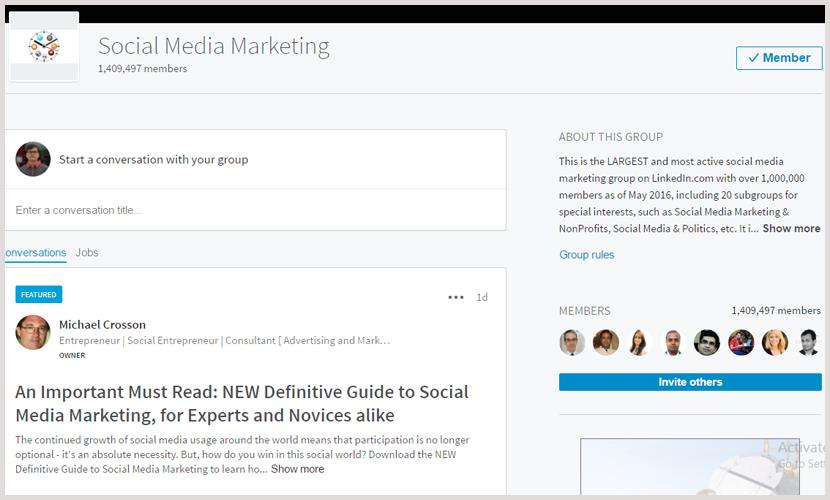Open Michael Crosson's name link

[102, 325]
